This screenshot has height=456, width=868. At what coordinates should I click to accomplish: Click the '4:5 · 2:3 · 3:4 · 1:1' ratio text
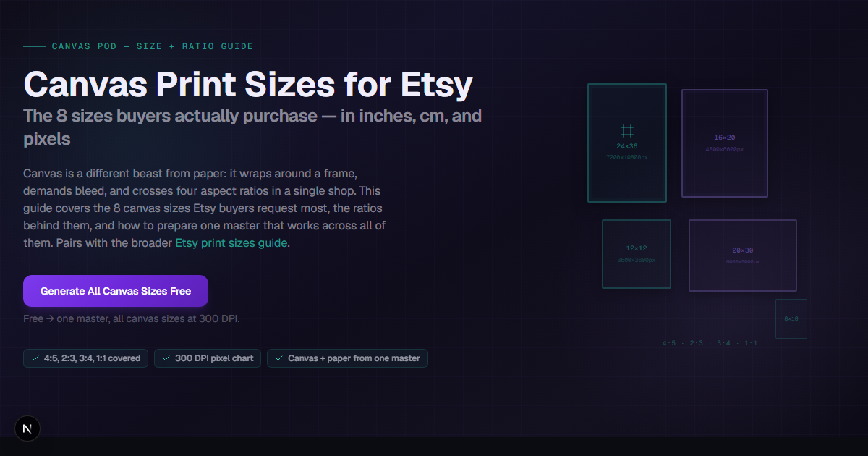pyautogui.click(x=710, y=343)
